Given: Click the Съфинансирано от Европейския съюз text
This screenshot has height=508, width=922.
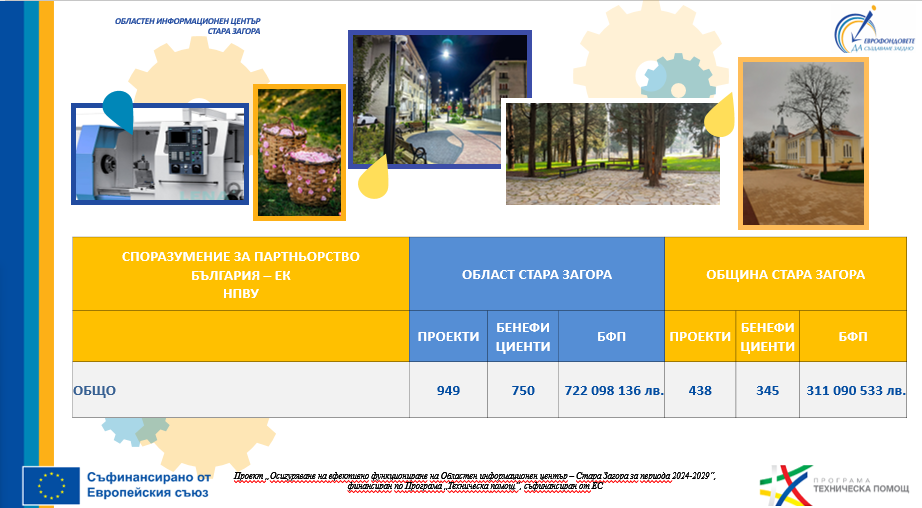Looking at the screenshot, I should (147, 485).
